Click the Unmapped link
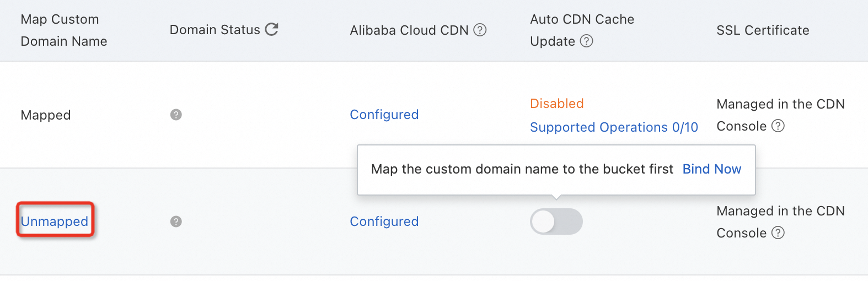This screenshot has height=281, width=868. click(55, 221)
